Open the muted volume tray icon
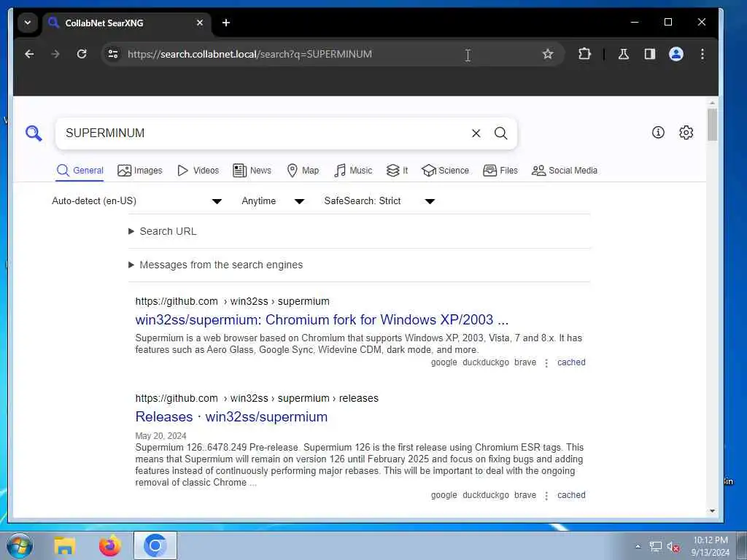The image size is (747, 560). pyautogui.click(x=673, y=547)
